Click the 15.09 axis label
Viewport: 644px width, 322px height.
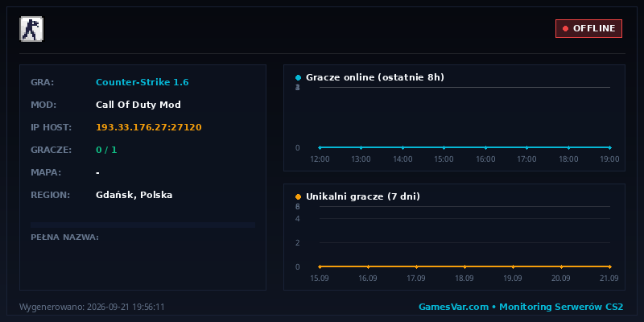pos(319,278)
